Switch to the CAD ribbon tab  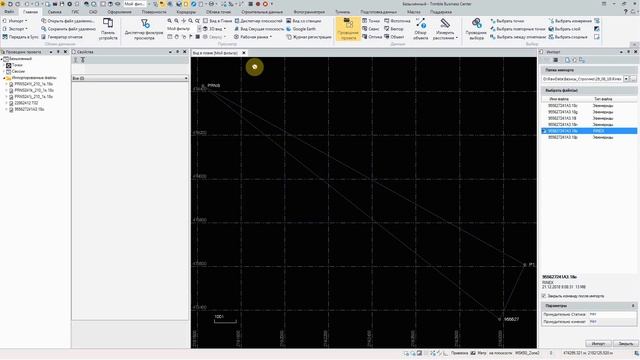(x=93, y=12)
